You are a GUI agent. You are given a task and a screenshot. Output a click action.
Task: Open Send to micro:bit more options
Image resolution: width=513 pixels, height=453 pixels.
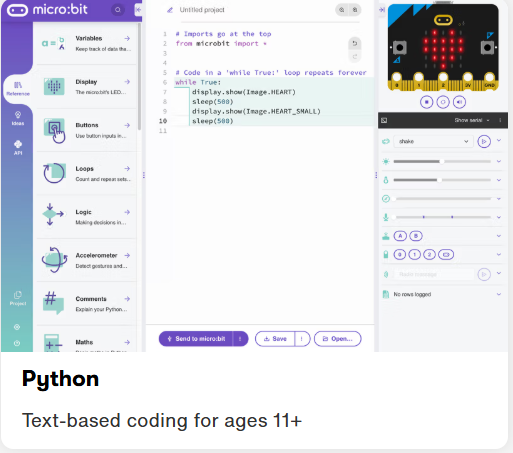tap(240, 339)
